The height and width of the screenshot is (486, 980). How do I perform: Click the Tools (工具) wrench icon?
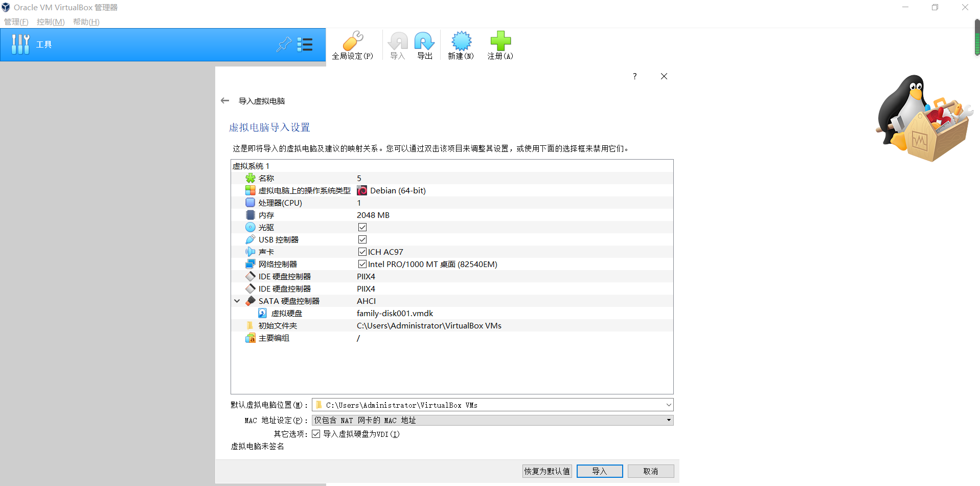[20, 45]
